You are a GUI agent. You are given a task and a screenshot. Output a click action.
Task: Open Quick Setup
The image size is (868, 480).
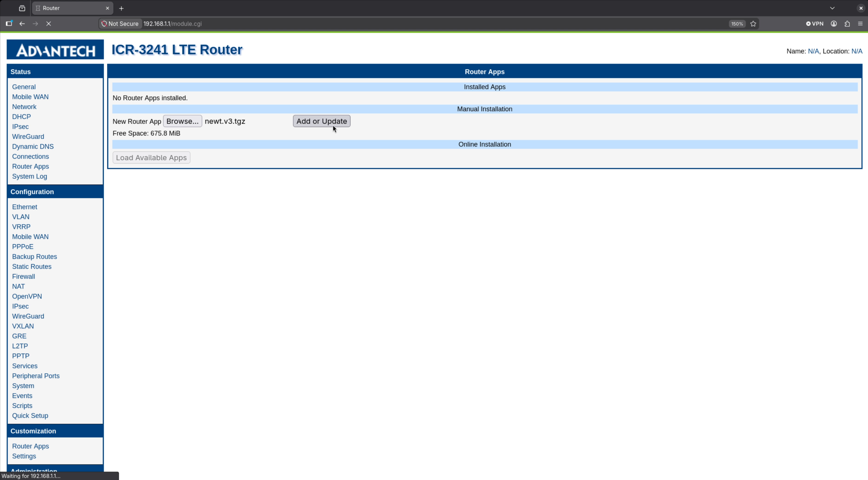coord(30,416)
